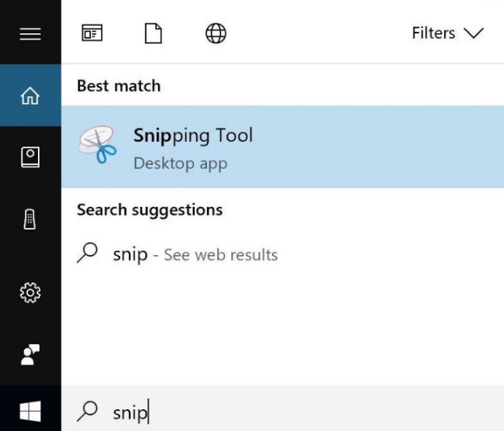Open the Devices remote icon in sidebar
Screen dimensions: 504x431
pyautogui.click(x=29, y=219)
